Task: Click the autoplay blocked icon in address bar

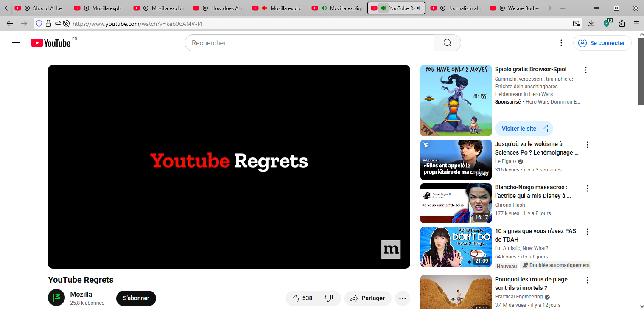Action: click(x=66, y=24)
